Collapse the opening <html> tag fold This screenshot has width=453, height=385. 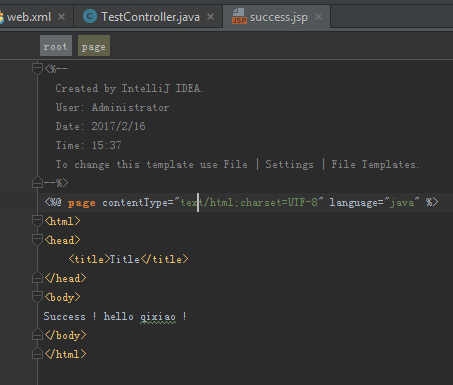coord(37,220)
